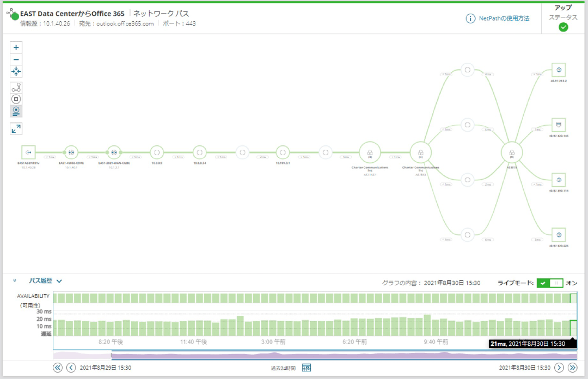Jump to latest with double-right arrow
The height and width of the screenshot is (379, 588).
tap(573, 368)
